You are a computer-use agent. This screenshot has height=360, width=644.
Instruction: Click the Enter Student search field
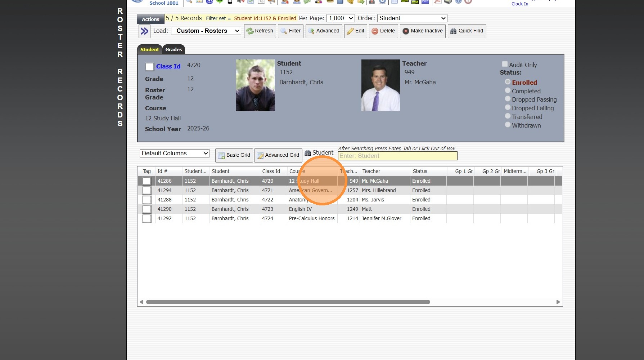397,156
